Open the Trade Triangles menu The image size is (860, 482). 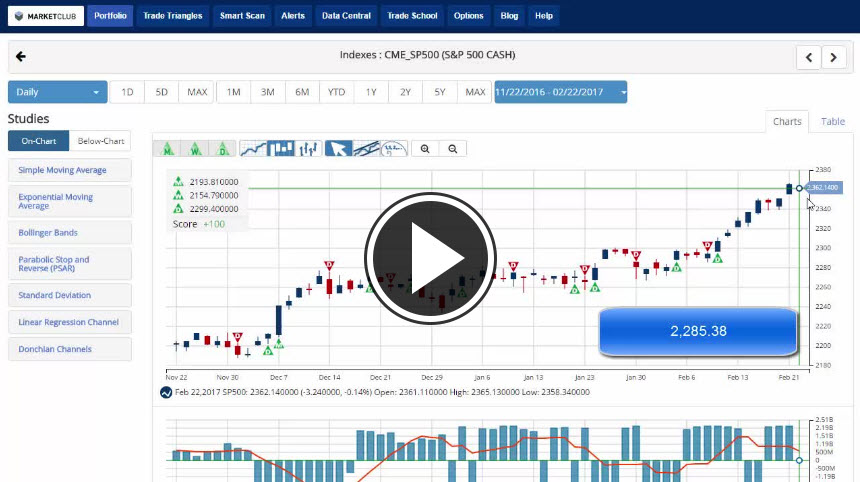(172, 16)
